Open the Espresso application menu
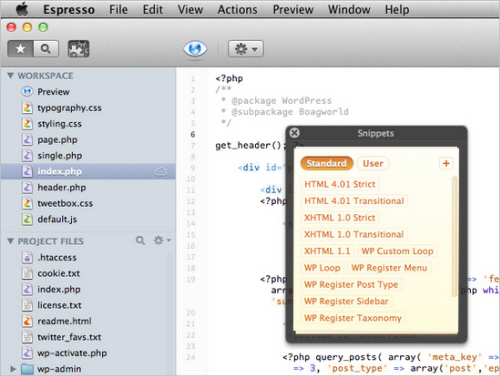The width and height of the screenshot is (500, 376). (x=69, y=10)
